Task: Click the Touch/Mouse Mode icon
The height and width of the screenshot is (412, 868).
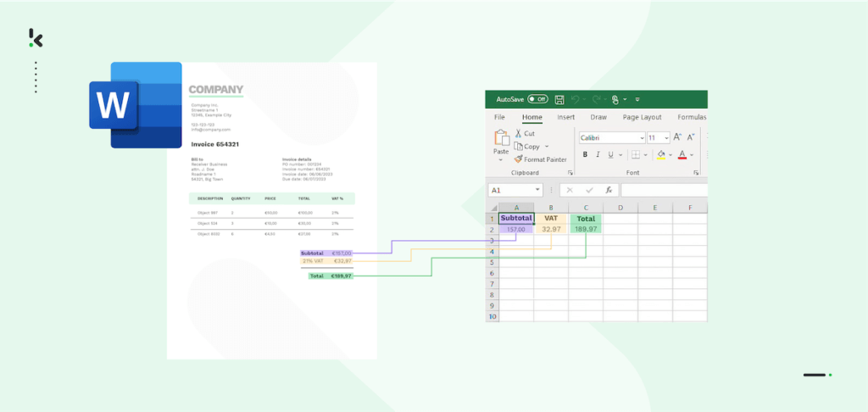Action: pos(615,99)
